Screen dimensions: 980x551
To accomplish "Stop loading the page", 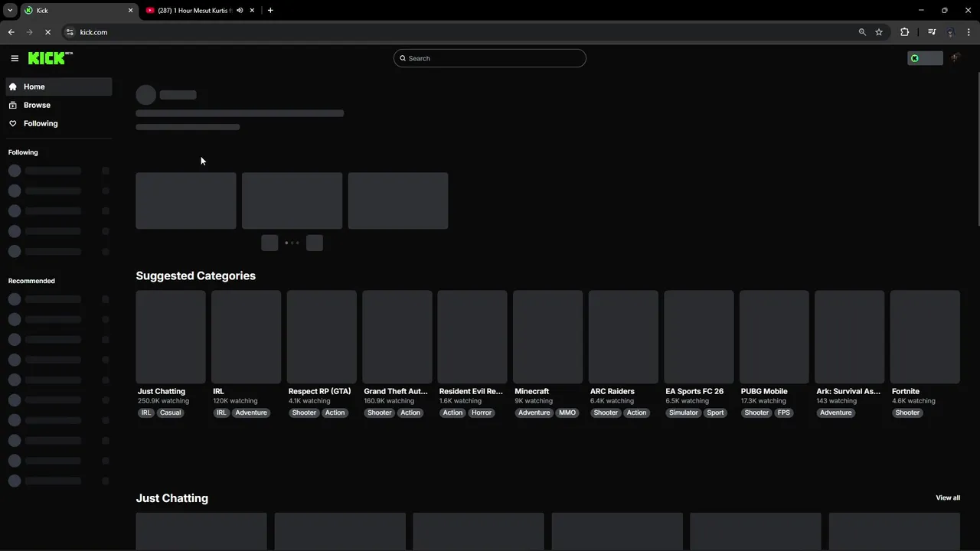I will click(47, 32).
